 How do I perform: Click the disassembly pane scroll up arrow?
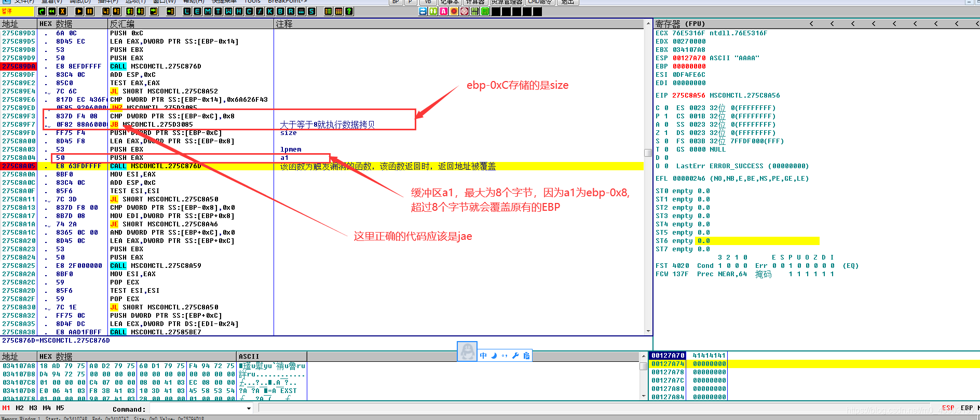pos(648,24)
